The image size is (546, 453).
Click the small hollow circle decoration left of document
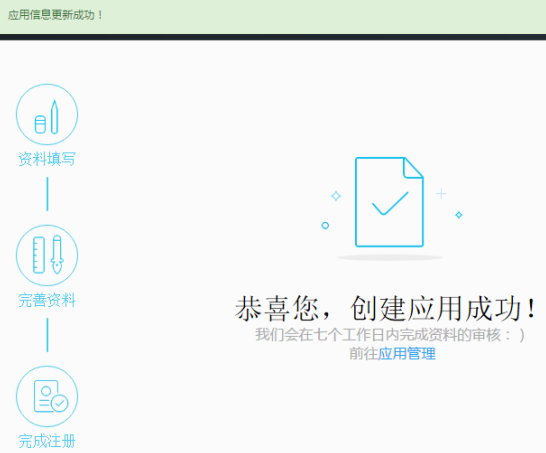tap(325, 225)
